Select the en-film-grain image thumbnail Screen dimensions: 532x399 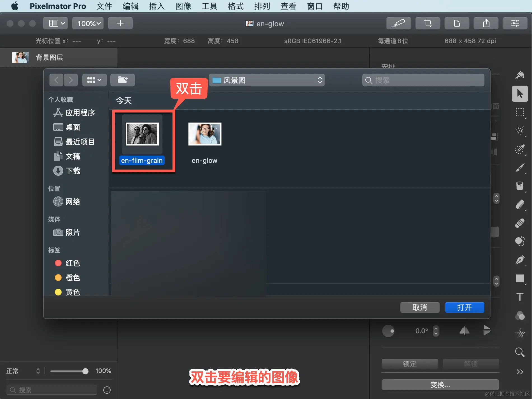point(142,134)
